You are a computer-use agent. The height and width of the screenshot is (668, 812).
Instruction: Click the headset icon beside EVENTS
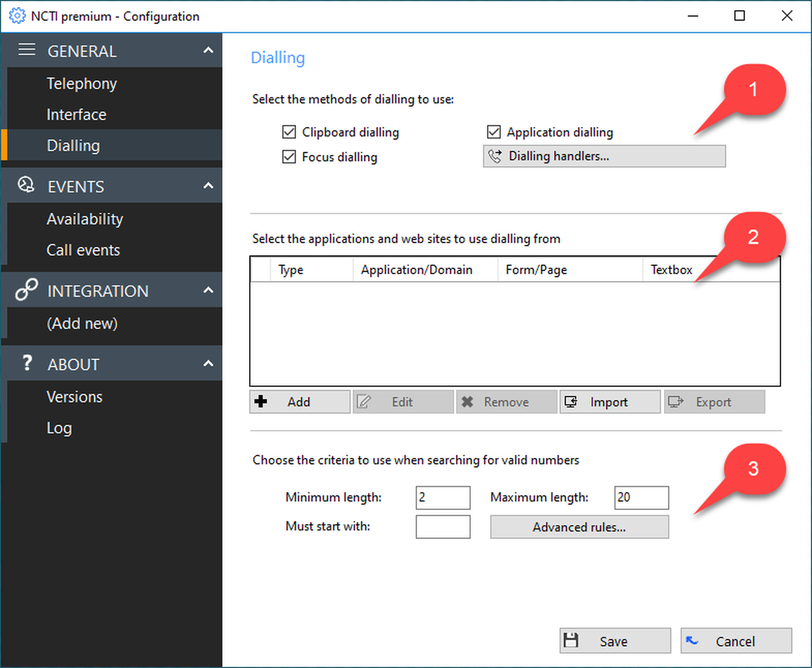26,185
